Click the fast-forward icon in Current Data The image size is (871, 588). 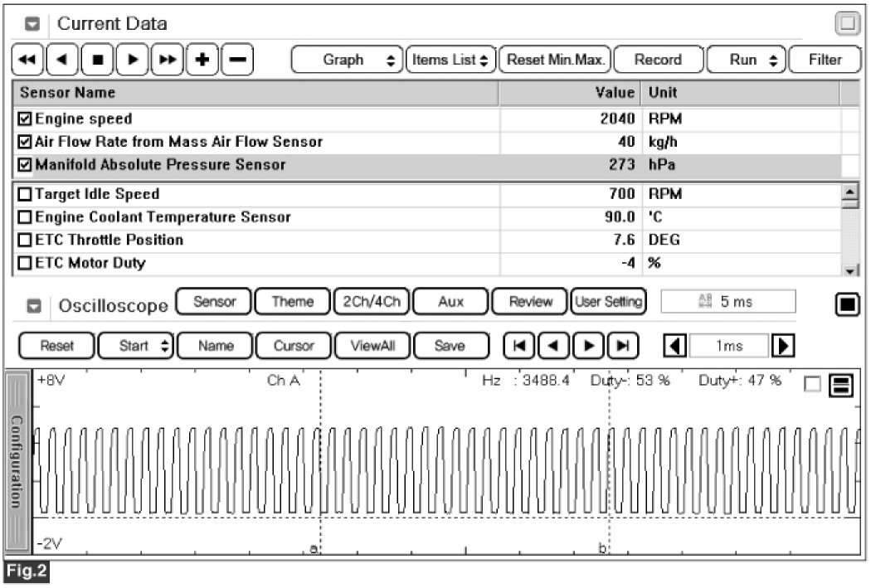click(168, 60)
